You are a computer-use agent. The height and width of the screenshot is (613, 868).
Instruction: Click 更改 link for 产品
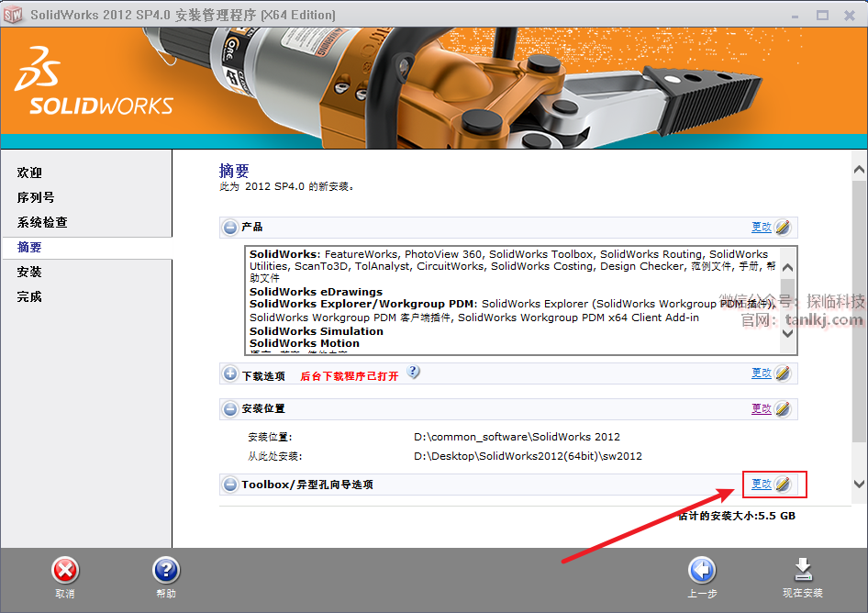762,227
